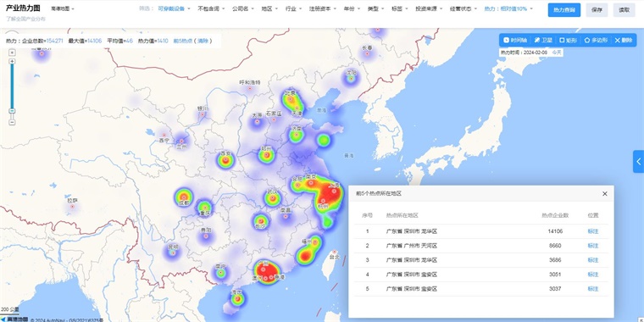Click the zoom slider handle

[x=13, y=111]
